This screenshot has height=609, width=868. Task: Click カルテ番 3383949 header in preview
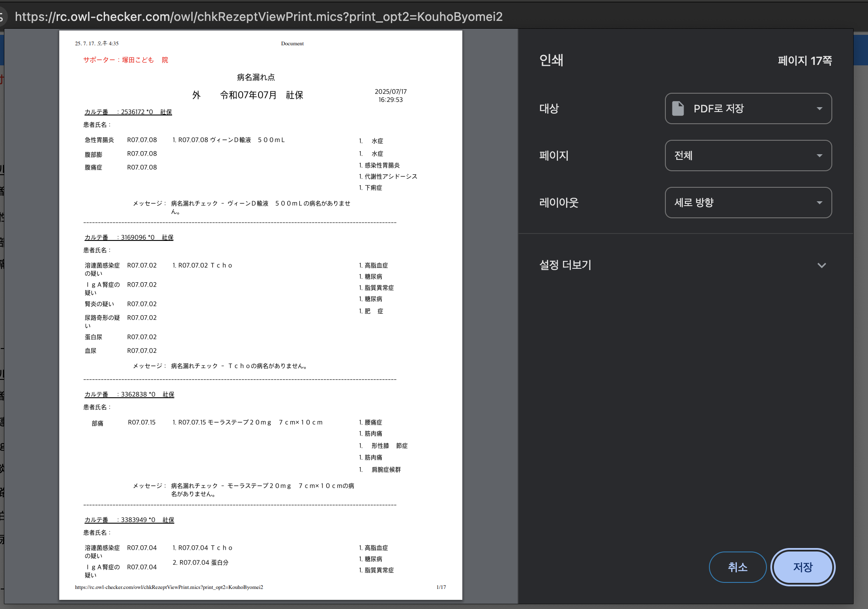(x=129, y=520)
